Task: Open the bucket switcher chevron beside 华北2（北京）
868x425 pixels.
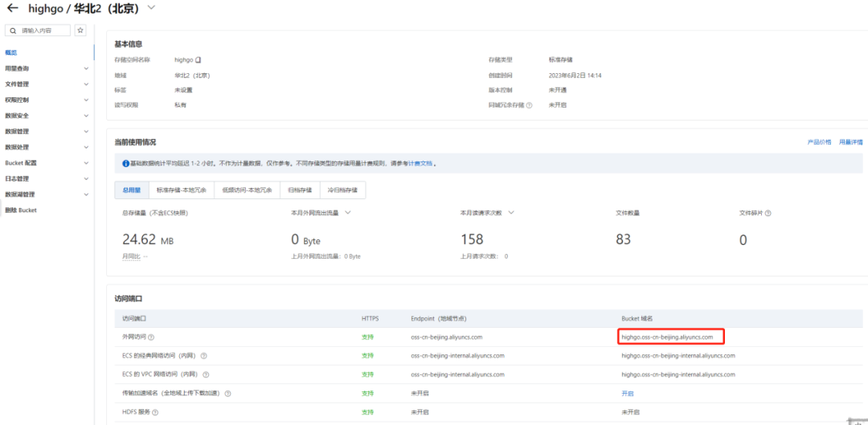Action: (152, 8)
